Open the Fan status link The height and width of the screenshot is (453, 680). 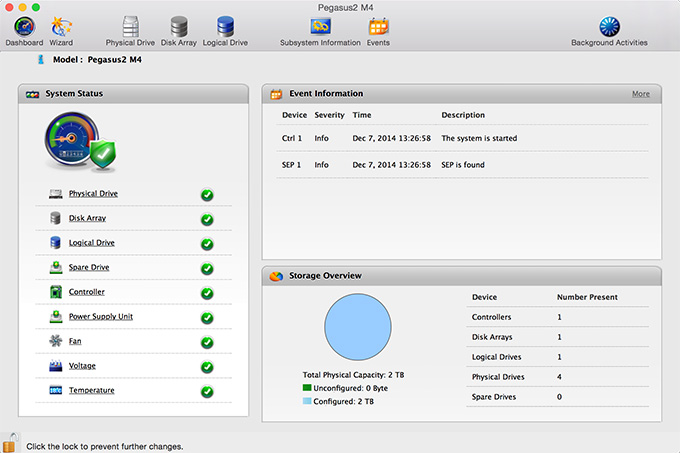(75, 341)
